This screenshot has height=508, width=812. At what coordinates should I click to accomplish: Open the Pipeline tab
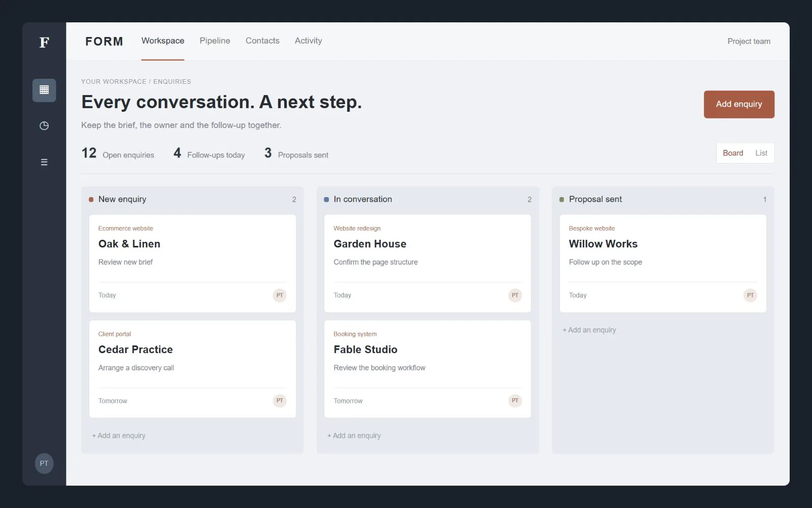click(215, 41)
